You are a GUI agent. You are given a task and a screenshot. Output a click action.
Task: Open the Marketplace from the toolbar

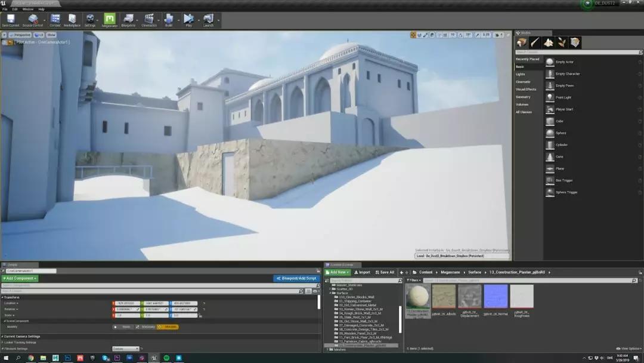(72, 20)
